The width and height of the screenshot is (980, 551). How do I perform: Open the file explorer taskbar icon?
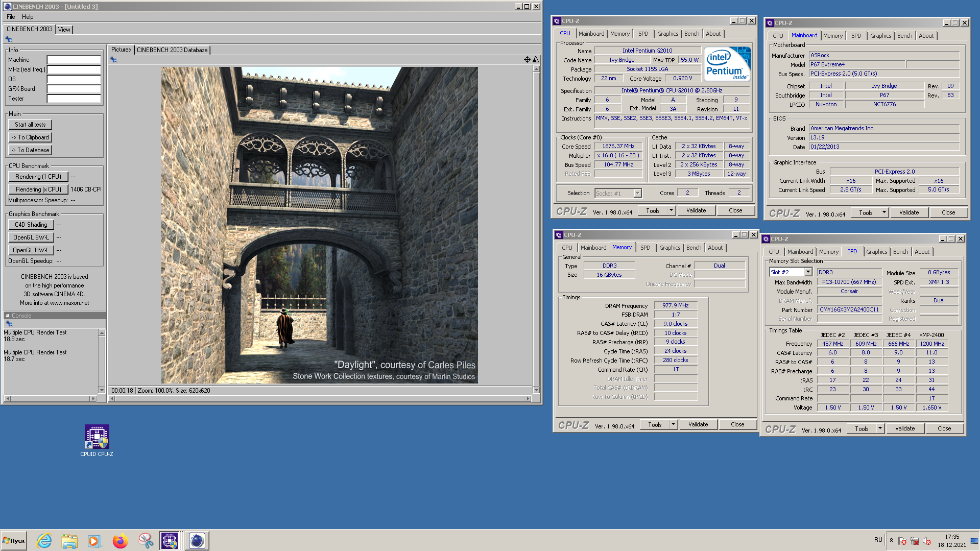click(x=69, y=540)
